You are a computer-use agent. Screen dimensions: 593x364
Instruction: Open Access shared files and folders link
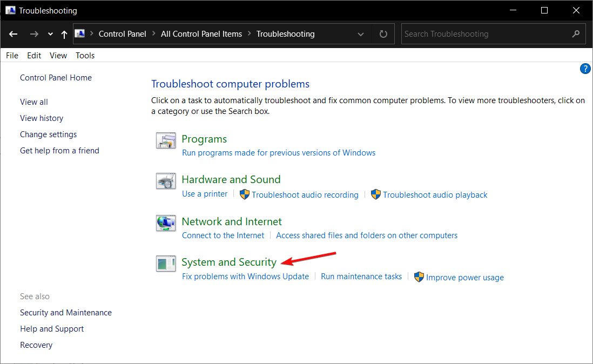point(367,235)
